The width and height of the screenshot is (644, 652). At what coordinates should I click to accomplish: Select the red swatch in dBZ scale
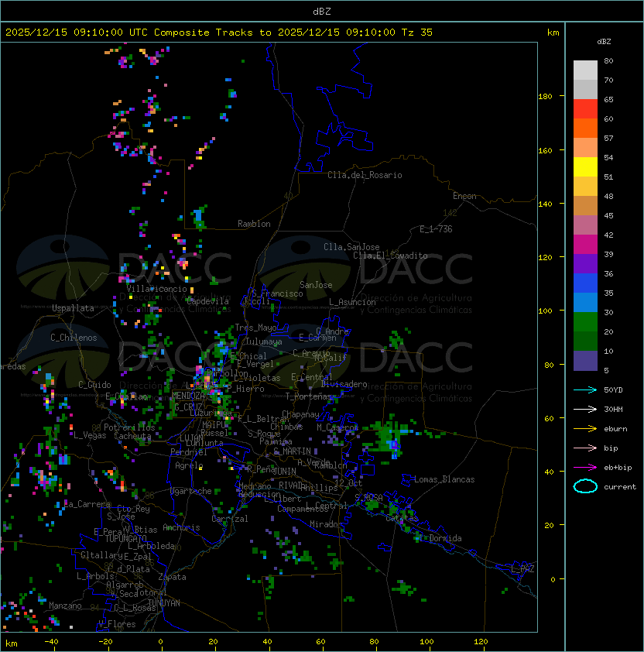tap(585, 109)
